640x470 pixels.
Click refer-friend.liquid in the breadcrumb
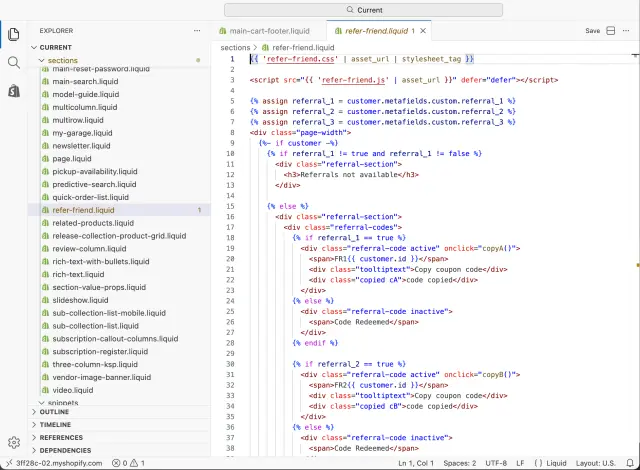pos(303,47)
